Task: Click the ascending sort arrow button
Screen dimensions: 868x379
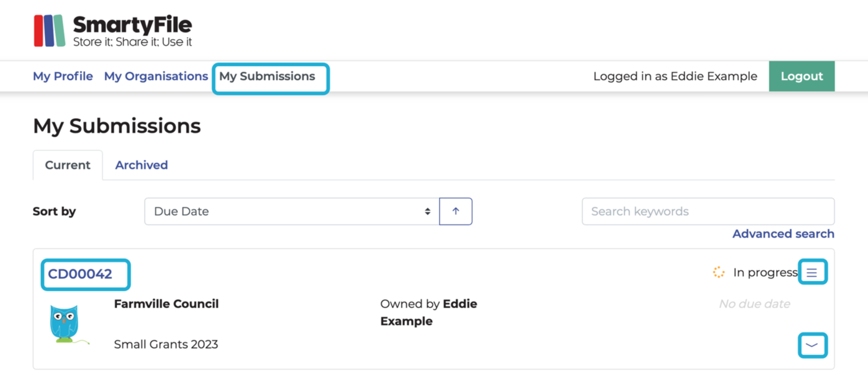Action: coord(455,211)
